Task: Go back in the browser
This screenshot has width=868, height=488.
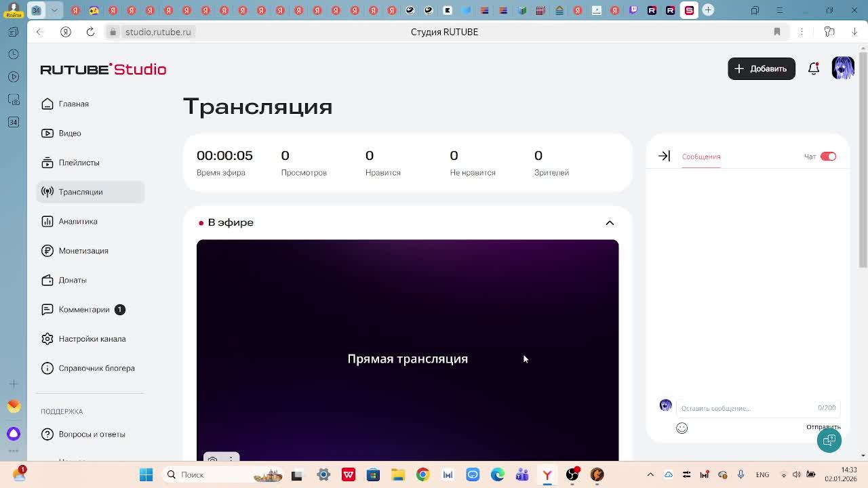Action: [40, 32]
